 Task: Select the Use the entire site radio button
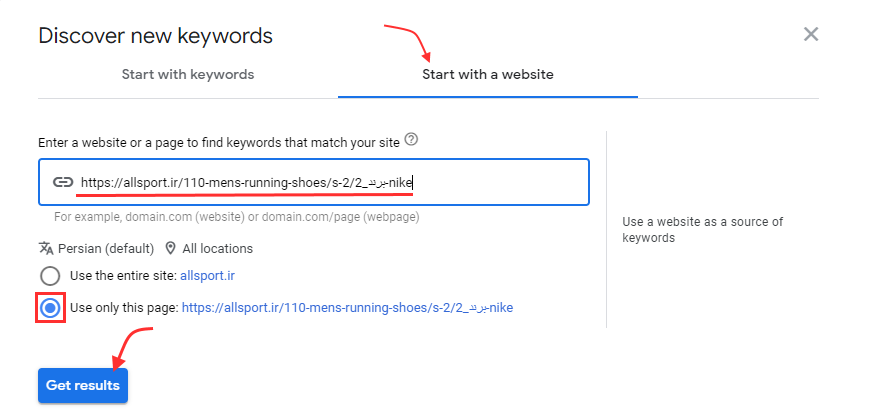[x=50, y=275]
